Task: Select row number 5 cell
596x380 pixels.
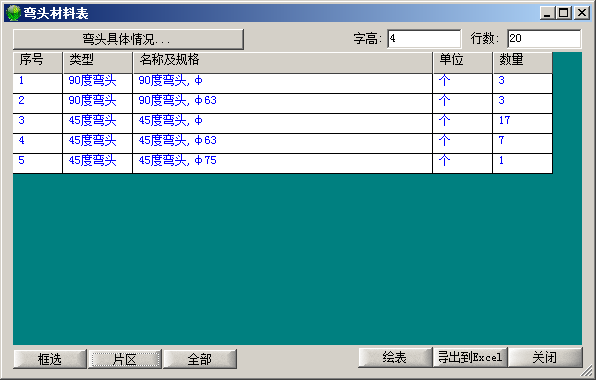Action: (x=38, y=163)
